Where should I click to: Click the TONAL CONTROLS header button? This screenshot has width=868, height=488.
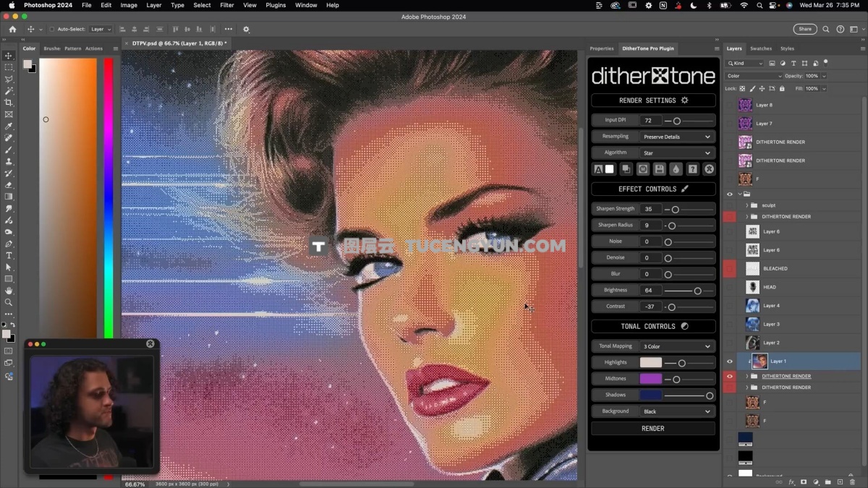(653, 326)
